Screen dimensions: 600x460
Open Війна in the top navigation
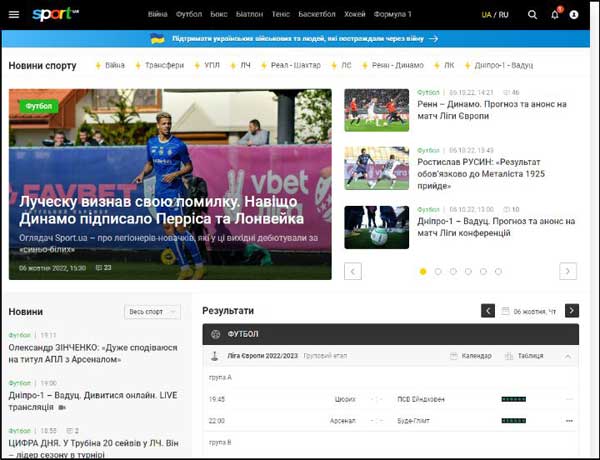point(158,15)
